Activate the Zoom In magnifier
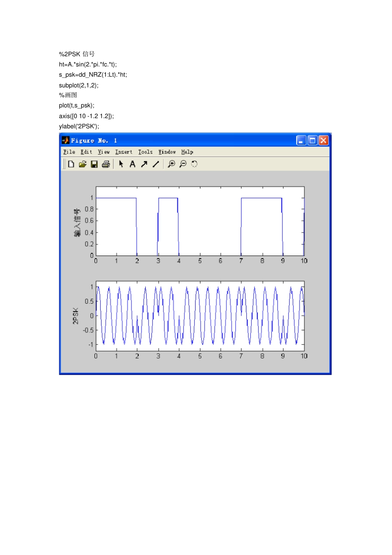This screenshot has height=555, width=392. 171,164
